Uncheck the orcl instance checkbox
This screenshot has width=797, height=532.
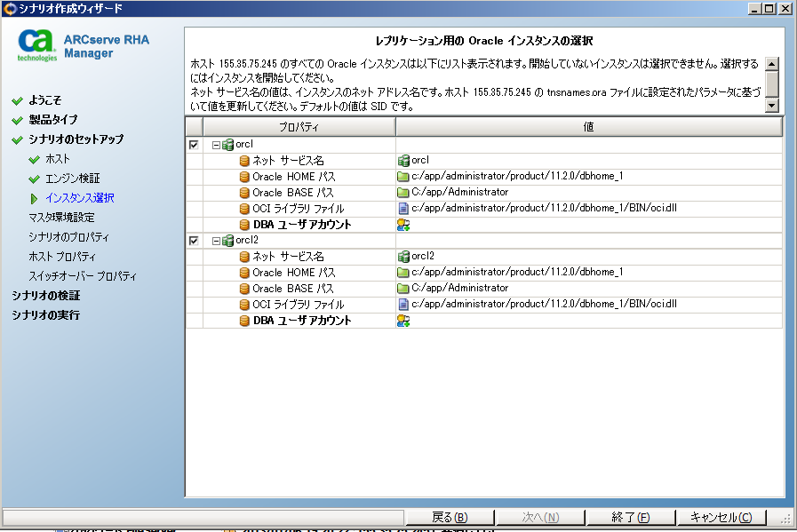[x=194, y=145]
